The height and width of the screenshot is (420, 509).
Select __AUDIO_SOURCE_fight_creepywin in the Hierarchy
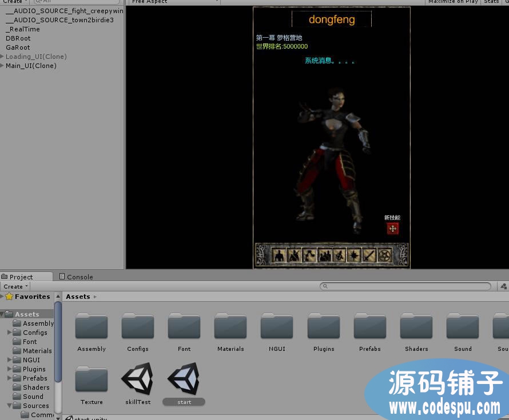tap(65, 11)
